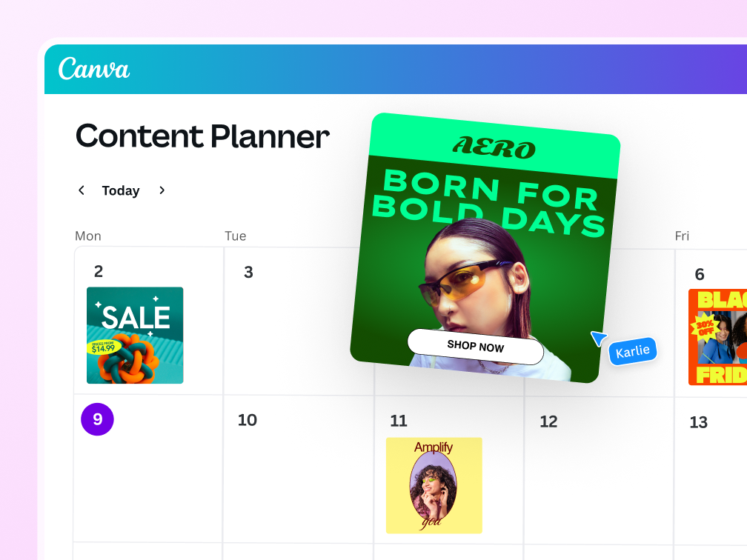Click the Fri column header
Image resolution: width=747 pixels, height=560 pixels.
(x=682, y=236)
